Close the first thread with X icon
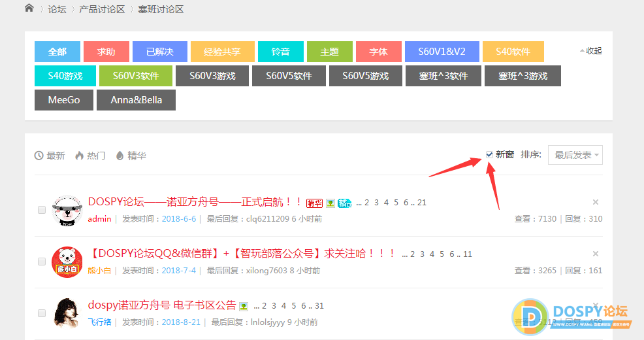The width and height of the screenshot is (644, 340). click(x=595, y=202)
